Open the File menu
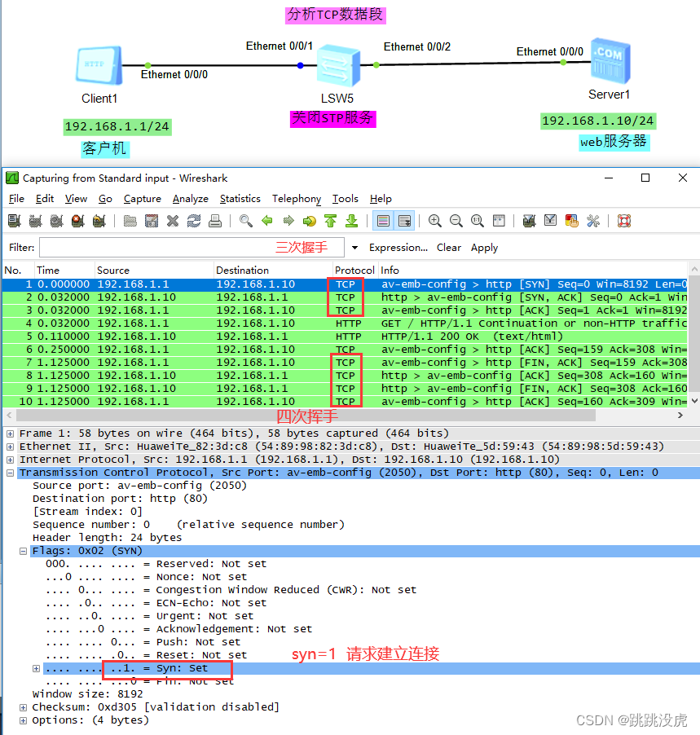The image size is (700, 735). coord(16,199)
